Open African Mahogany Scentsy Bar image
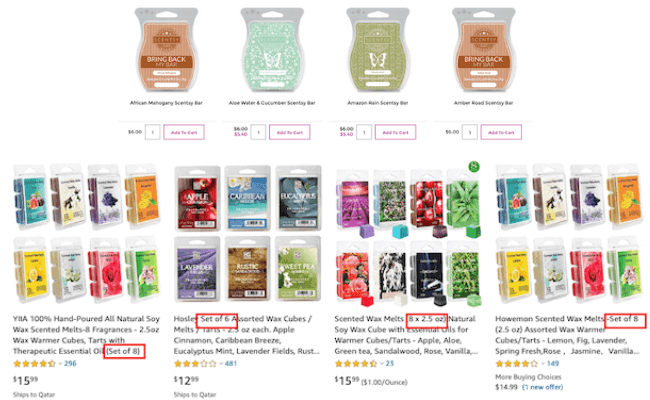This screenshot has height=400, width=650. point(166,51)
